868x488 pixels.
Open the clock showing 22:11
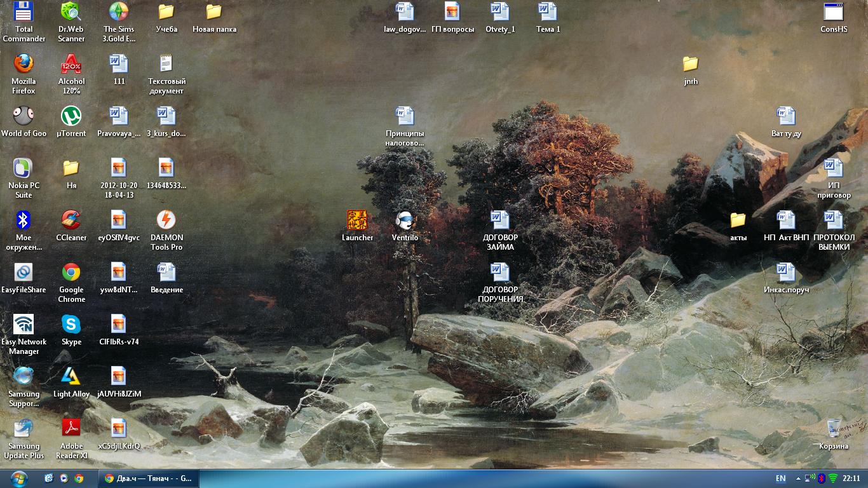tap(851, 478)
